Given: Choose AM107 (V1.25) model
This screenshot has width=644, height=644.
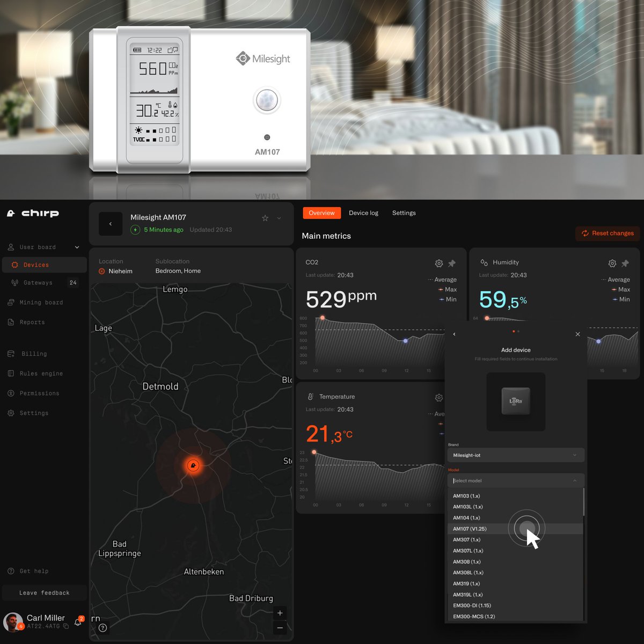Looking at the screenshot, I should 515,529.
